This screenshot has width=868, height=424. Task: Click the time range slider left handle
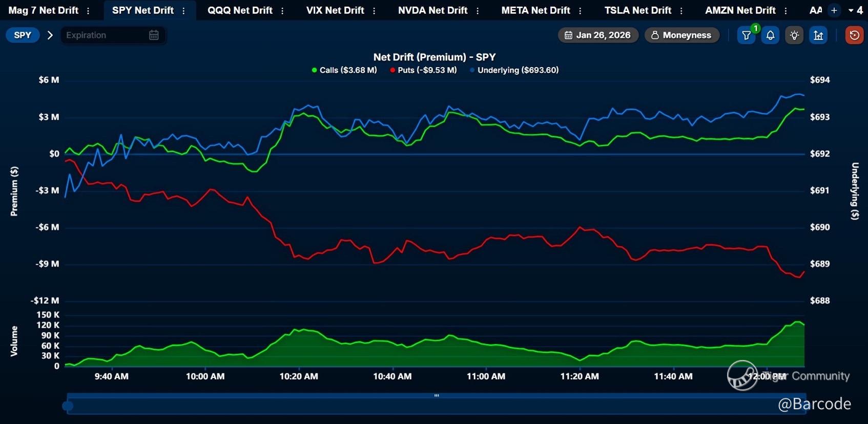click(68, 406)
